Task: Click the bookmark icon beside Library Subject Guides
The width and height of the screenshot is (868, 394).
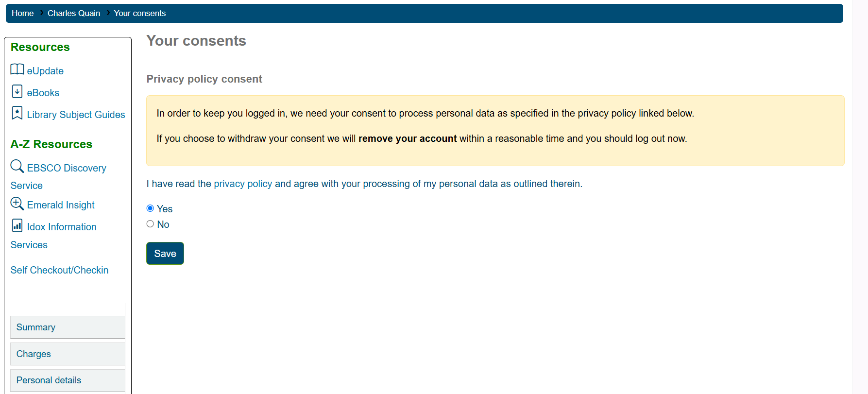Action: pyautogui.click(x=17, y=113)
